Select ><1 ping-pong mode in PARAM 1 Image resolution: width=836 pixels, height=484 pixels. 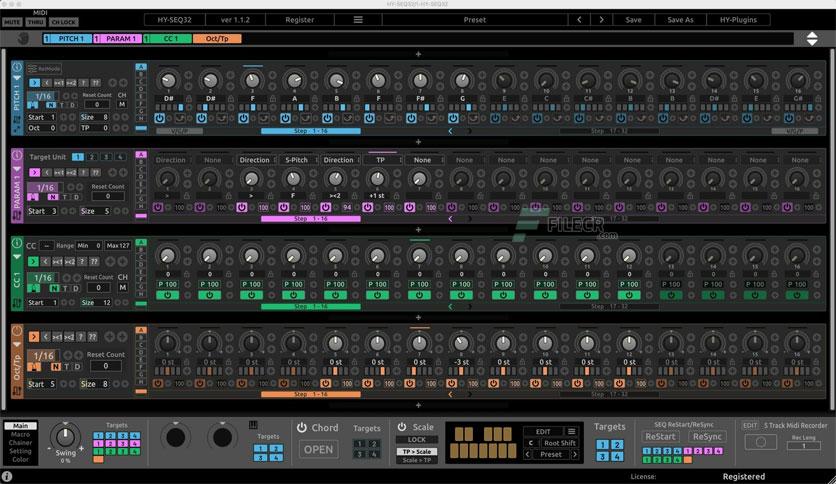pyautogui.click(x=59, y=172)
